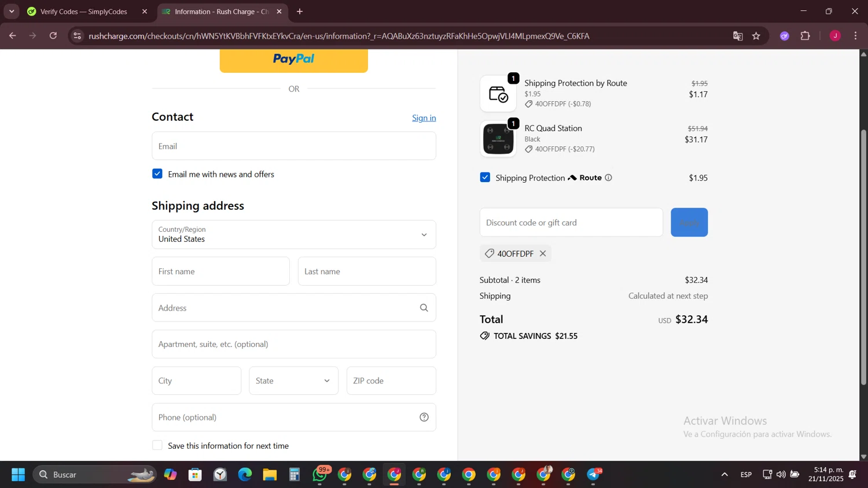Screen dimensions: 868x488
Task: Click the total amount $32.34
Action: (692, 319)
